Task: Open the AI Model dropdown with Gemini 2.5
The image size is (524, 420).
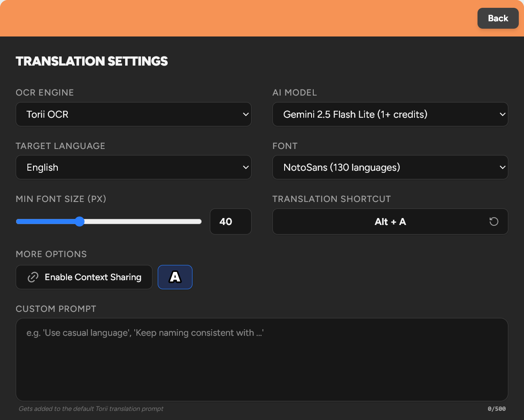Action: [390, 114]
